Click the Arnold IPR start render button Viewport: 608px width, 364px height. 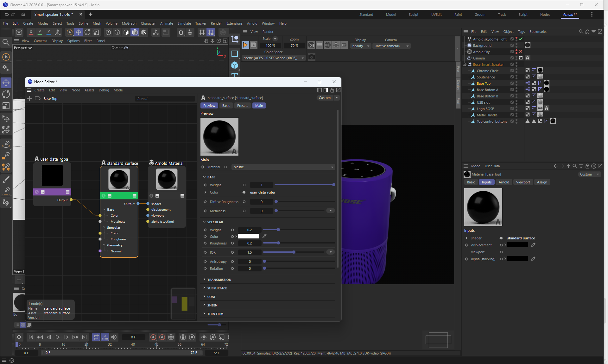point(245,45)
